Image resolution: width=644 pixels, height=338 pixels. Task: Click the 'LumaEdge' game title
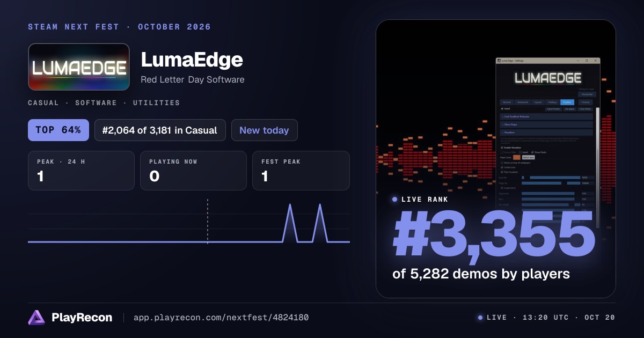pyautogui.click(x=192, y=60)
